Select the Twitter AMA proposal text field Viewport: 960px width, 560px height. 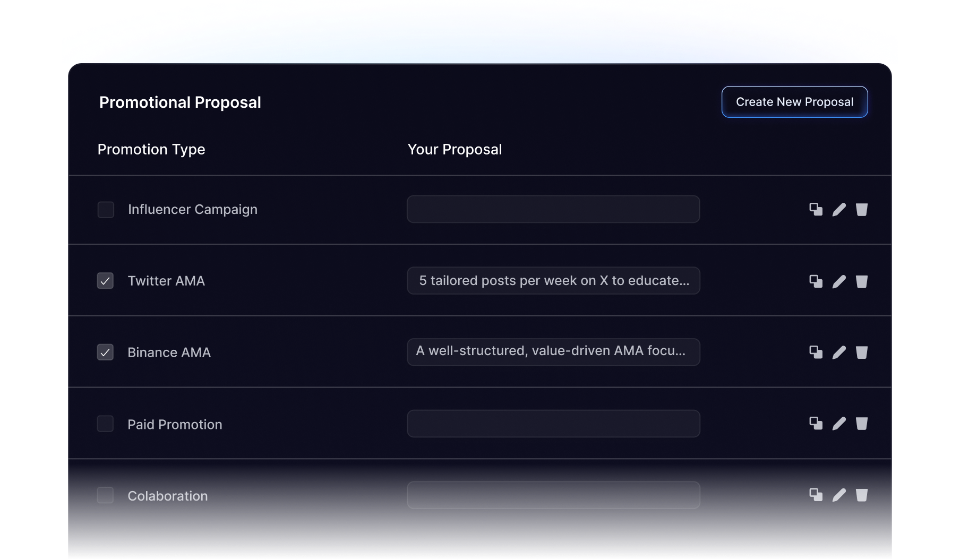(x=553, y=281)
